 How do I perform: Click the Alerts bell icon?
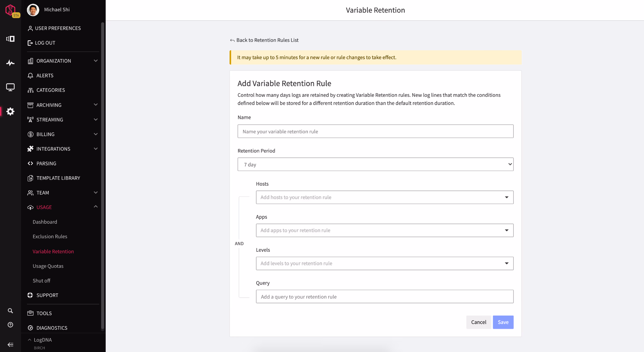(30, 75)
